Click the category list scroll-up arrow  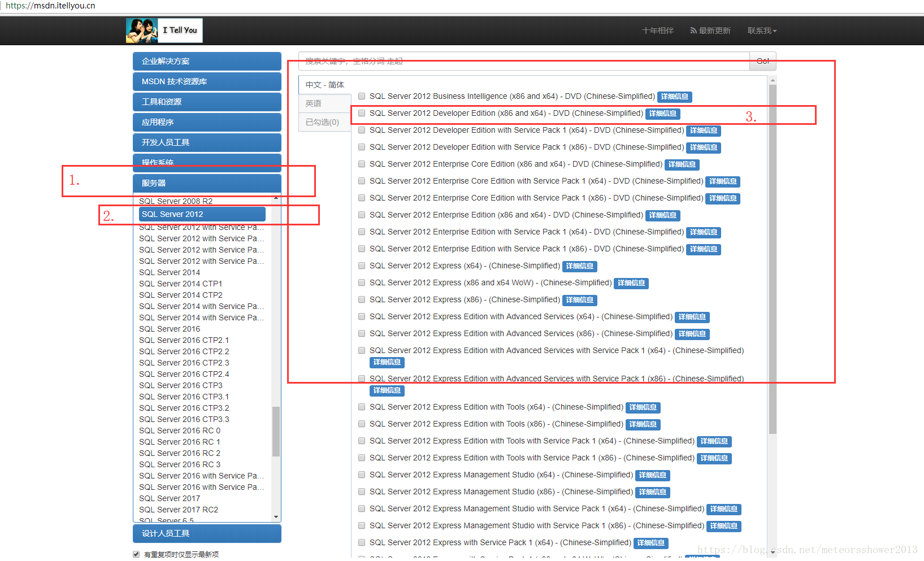coord(276,198)
